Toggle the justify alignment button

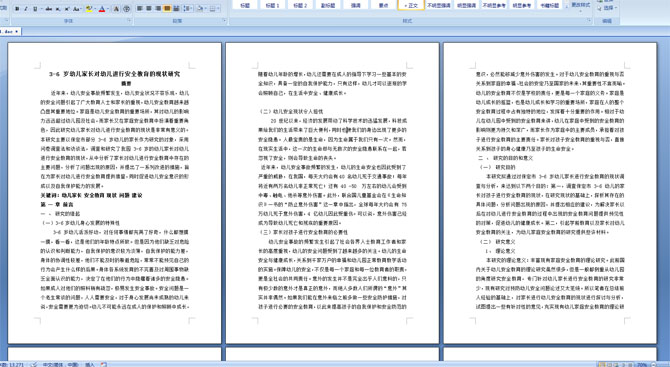click(167, 9)
